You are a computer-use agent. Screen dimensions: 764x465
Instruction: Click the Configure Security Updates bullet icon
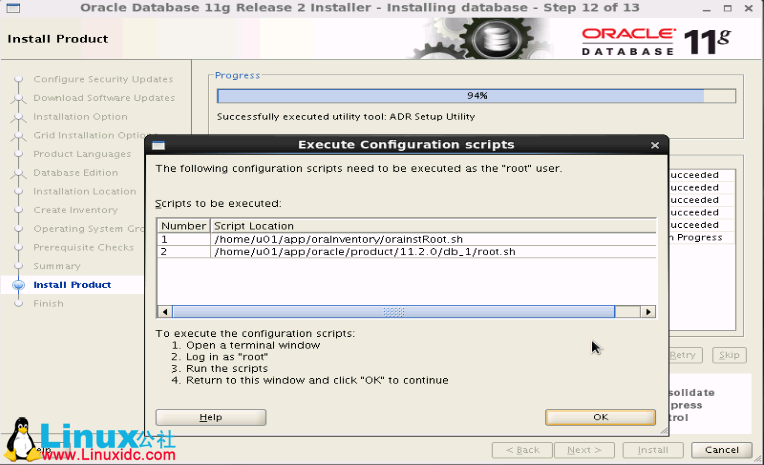click(x=19, y=79)
